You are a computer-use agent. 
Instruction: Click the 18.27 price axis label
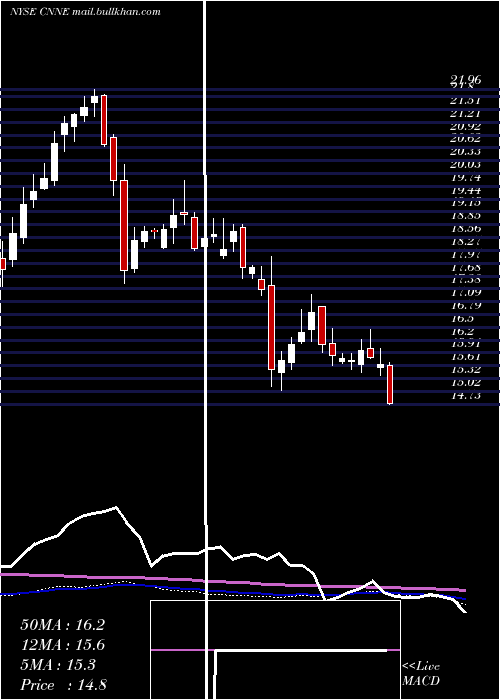point(465,242)
